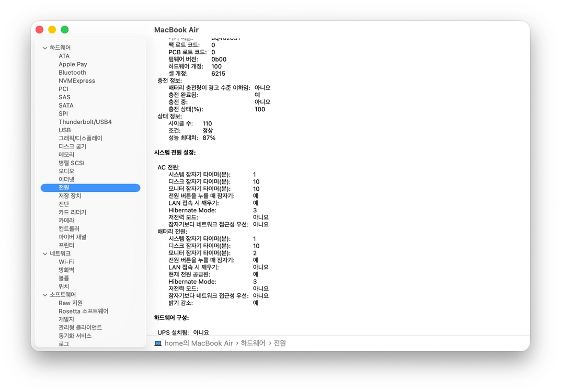Click home의 MacBook Air in path bar
The height and width of the screenshot is (392, 561).
[199, 344]
